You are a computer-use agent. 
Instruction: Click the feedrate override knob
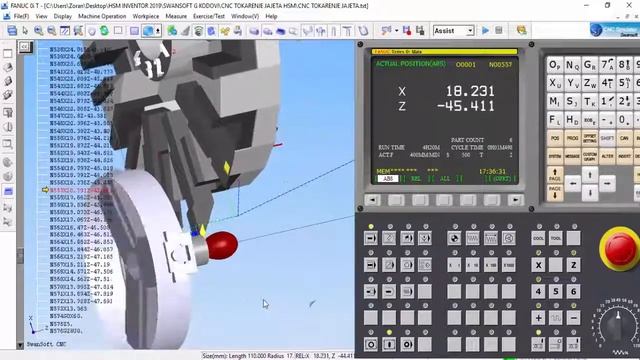pyautogui.click(x=618, y=324)
